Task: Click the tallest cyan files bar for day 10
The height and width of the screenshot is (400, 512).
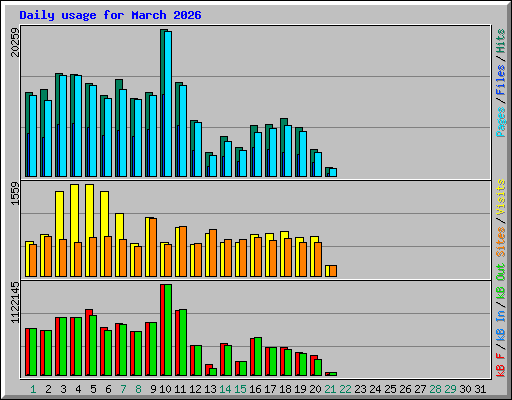Action: coord(168,104)
